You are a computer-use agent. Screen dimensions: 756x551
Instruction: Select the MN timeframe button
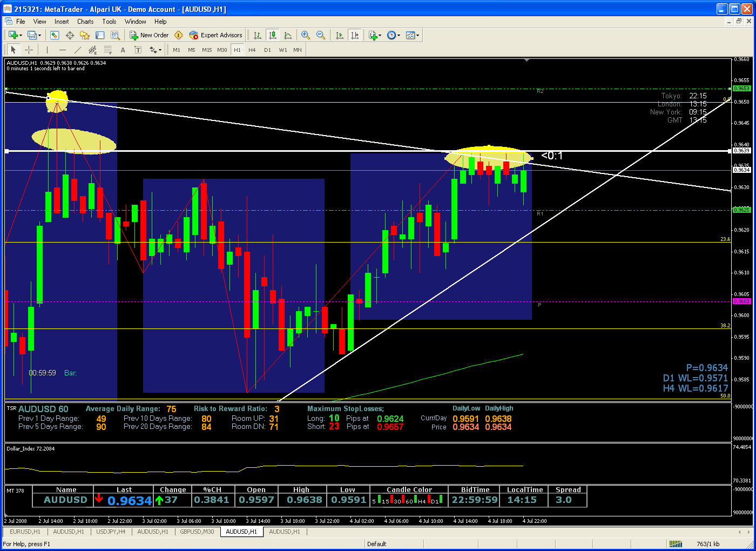pos(298,50)
